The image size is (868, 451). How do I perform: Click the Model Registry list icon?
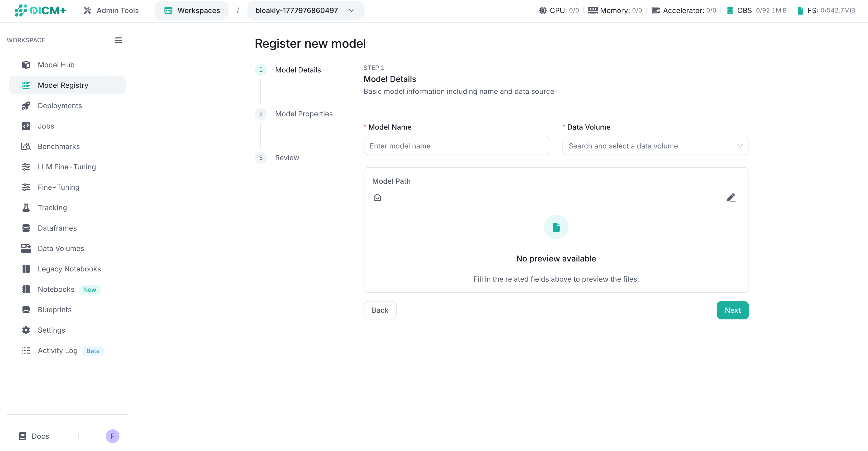pyautogui.click(x=26, y=85)
